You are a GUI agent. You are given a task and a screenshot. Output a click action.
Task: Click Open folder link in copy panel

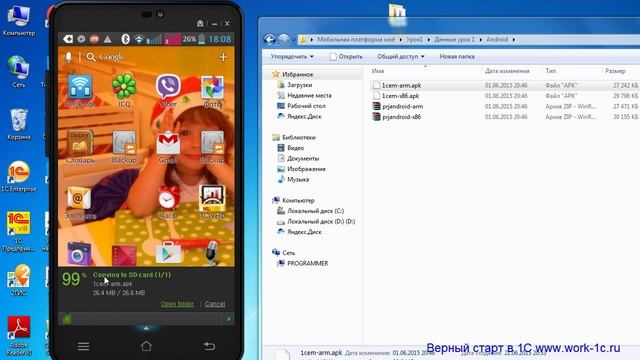pyautogui.click(x=177, y=304)
